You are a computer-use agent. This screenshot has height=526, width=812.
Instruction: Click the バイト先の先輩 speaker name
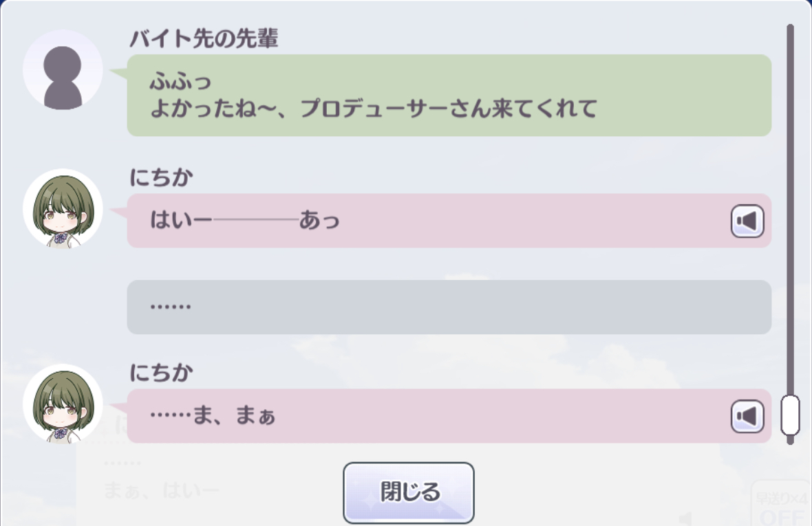click(204, 39)
